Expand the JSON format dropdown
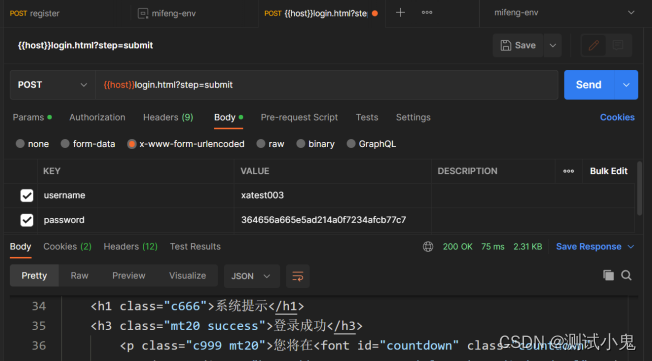652x361 pixels. (x=252, y=276)
